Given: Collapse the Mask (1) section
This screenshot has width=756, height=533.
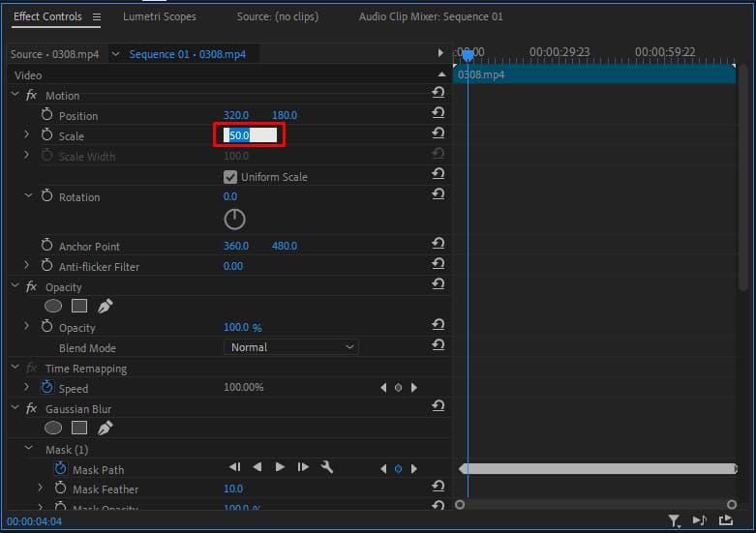Looking at the screenshot, I should [28, 450].
